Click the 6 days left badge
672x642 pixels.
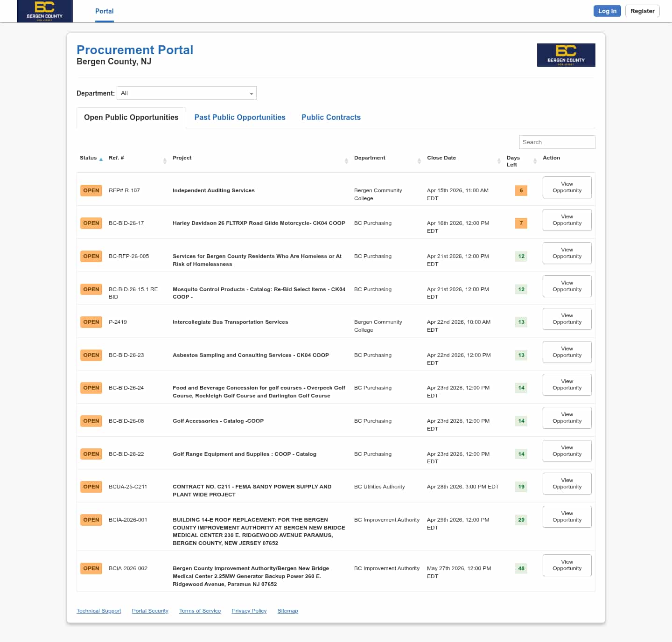point(521,191)
